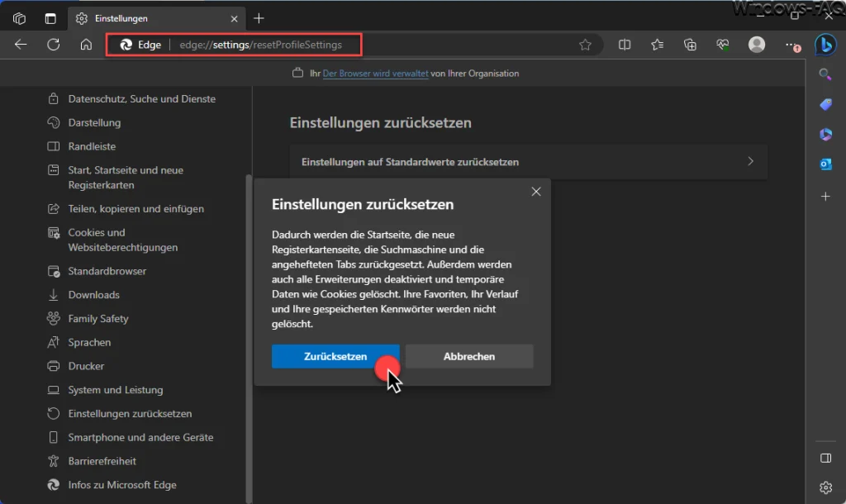Open Drucker settings

(x=86, y=366)
